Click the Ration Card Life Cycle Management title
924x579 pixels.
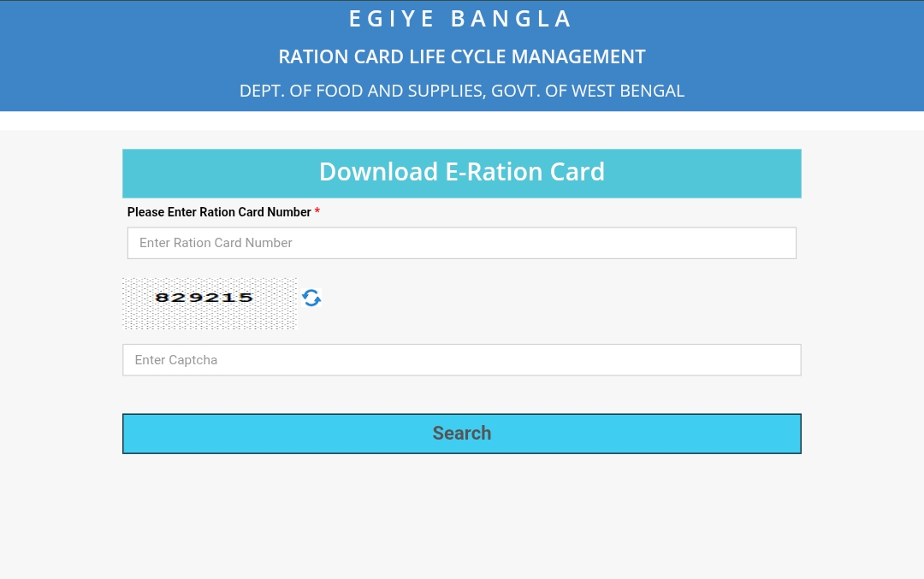coord(462,57)
